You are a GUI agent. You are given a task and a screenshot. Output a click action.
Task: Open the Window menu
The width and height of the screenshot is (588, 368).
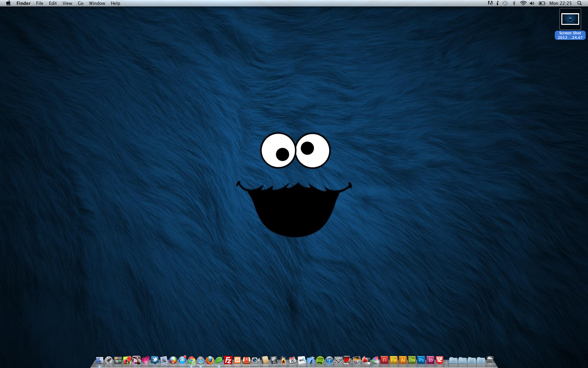[97, 3]
